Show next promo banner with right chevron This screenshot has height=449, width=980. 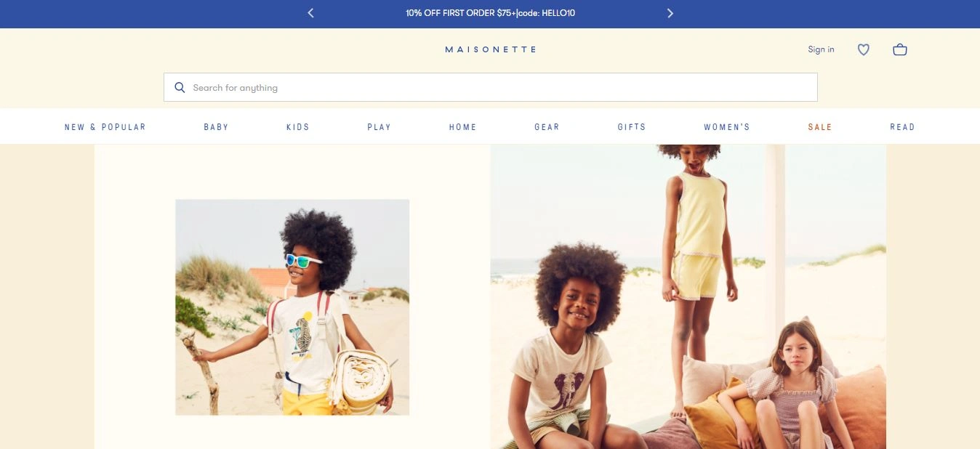pos(670,13)
